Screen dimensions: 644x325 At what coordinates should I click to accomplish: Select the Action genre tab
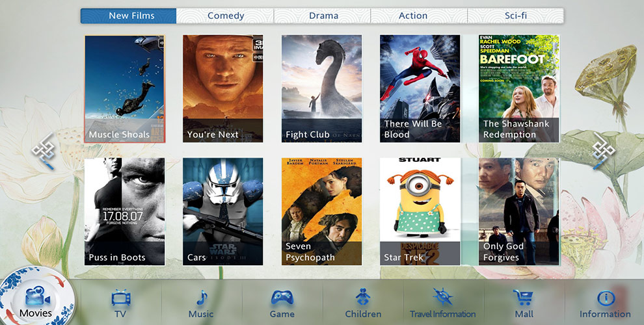click(x=413, y=16)
